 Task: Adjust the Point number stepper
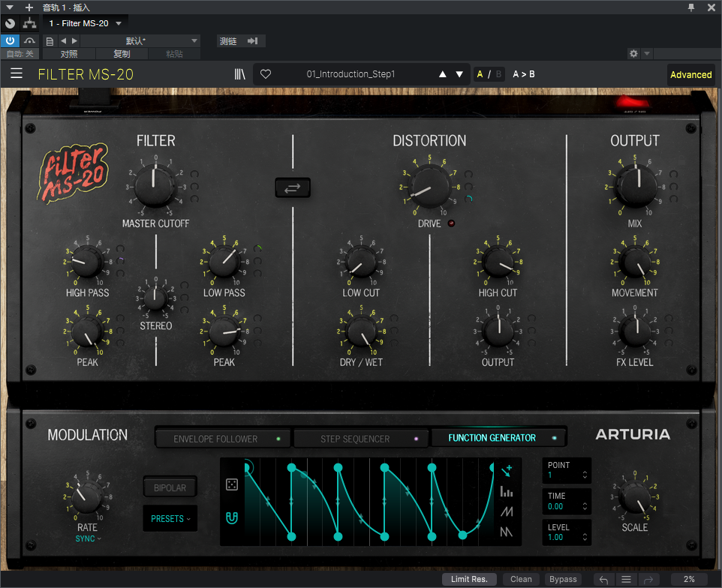[x=585, y=475]
